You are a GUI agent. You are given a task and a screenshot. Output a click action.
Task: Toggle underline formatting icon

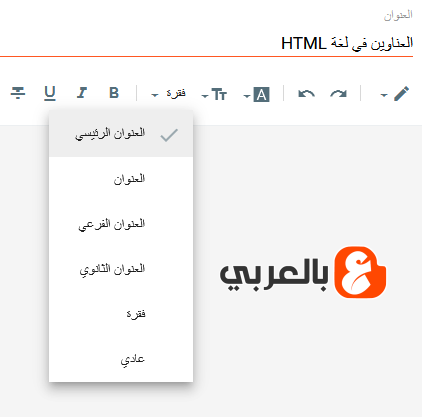(50, 93)
